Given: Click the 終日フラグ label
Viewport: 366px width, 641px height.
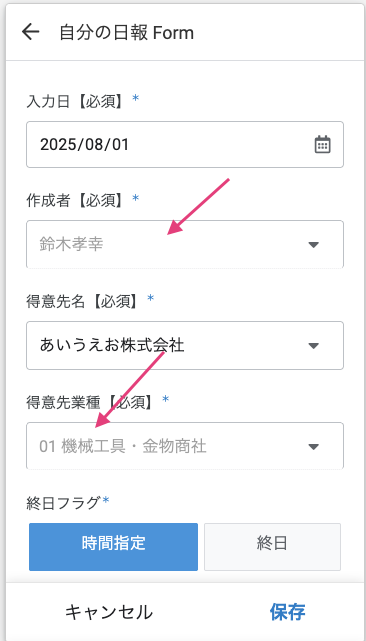Looking at the screenshot, I should point(63,502).
